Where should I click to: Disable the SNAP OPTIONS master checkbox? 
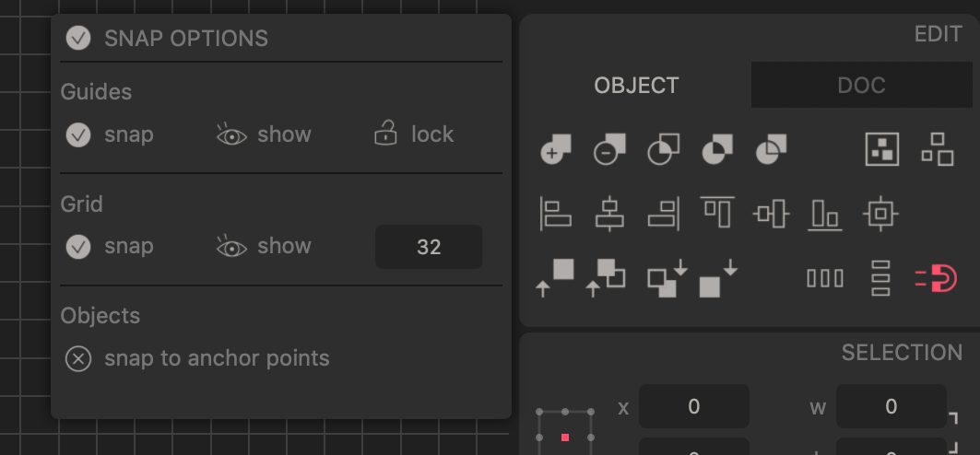pyautogui.click(x=78, y=38)
